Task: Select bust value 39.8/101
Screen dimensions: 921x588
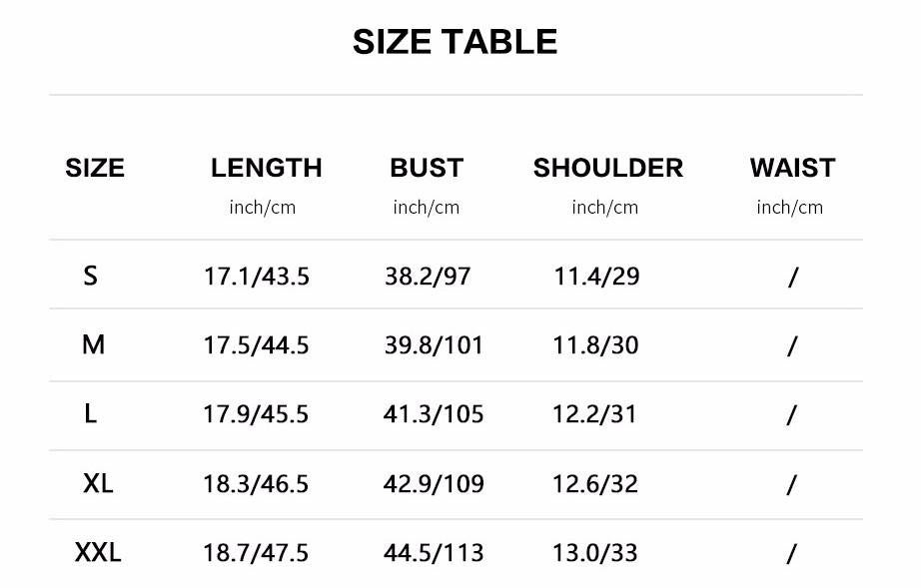Action: 434,345
